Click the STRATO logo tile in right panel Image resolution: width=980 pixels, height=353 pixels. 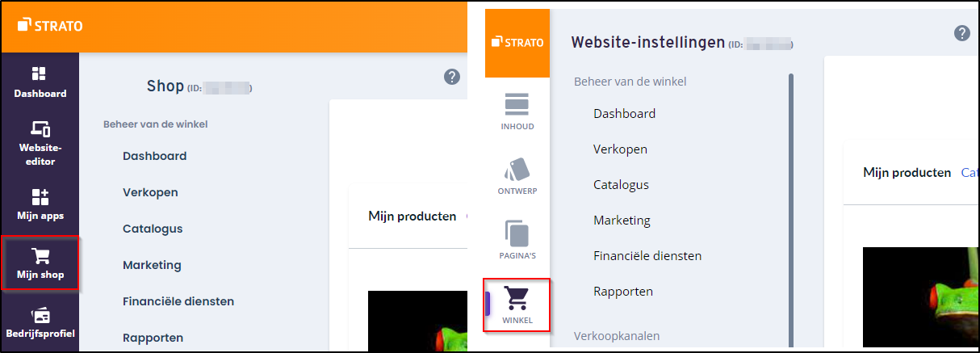(517, 43)
